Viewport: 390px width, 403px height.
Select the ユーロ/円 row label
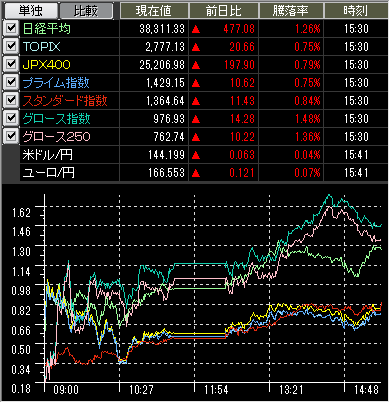[x=49, y=173]
